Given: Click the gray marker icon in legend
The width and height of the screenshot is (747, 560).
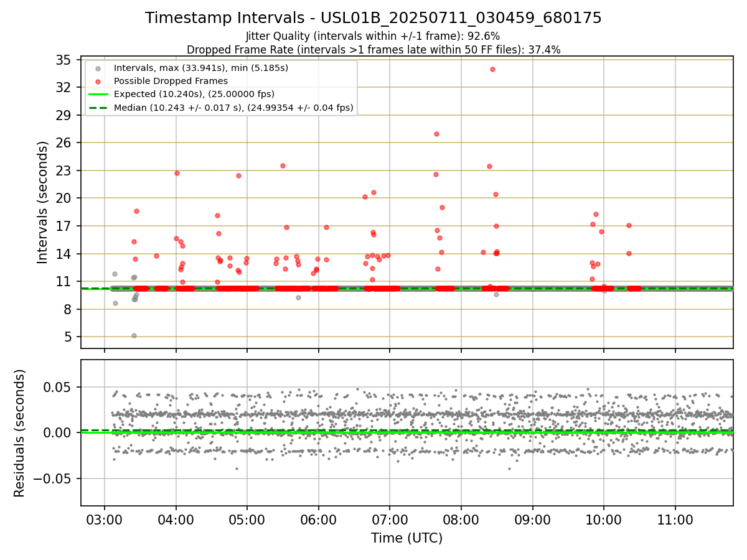Looking at the screenshot, I should (98, 68).
